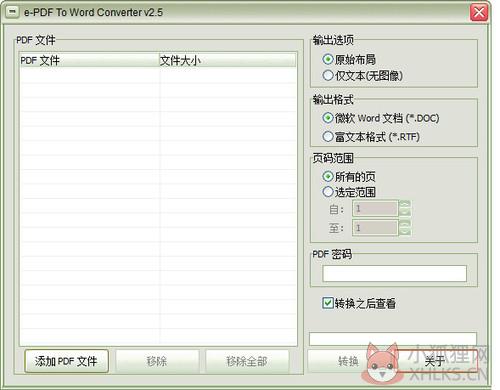
Task: Click the 自 page spinner arrows
Action: [x=405, y=209]
